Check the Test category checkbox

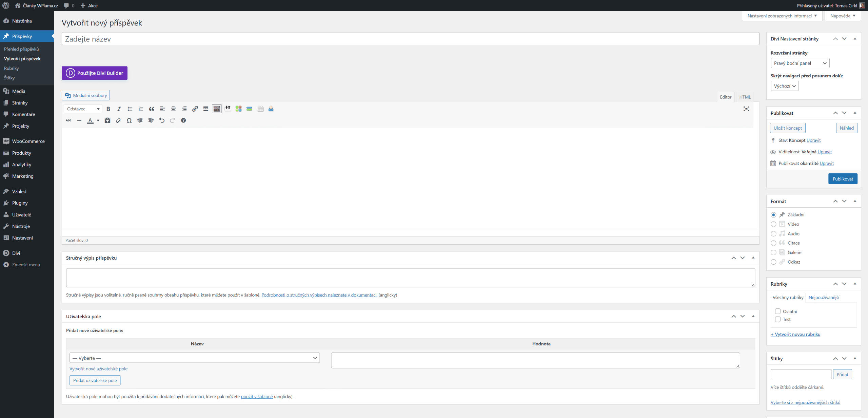click(778, 319)
